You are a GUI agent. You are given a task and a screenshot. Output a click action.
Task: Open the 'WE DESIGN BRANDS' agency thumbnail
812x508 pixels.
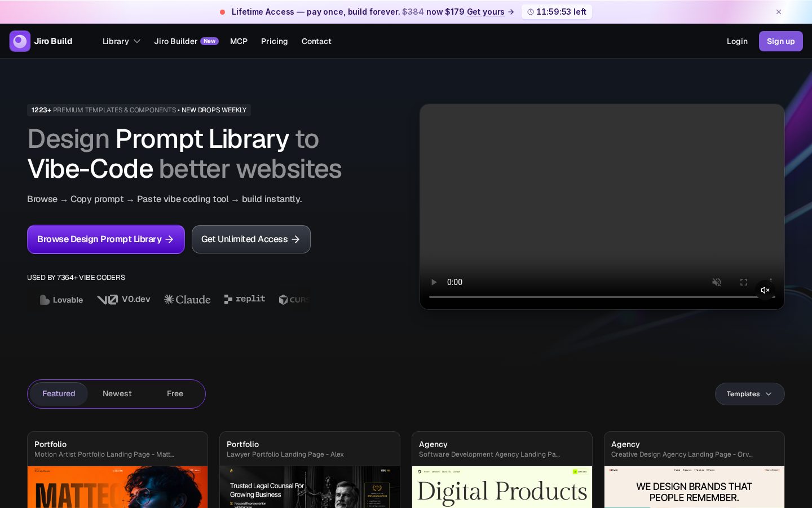pos(694,487)
